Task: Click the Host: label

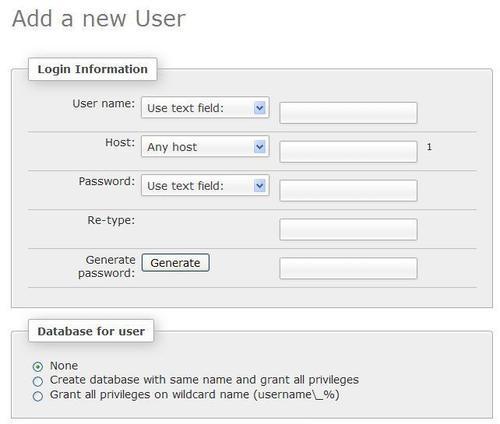Action: point(120,143)
